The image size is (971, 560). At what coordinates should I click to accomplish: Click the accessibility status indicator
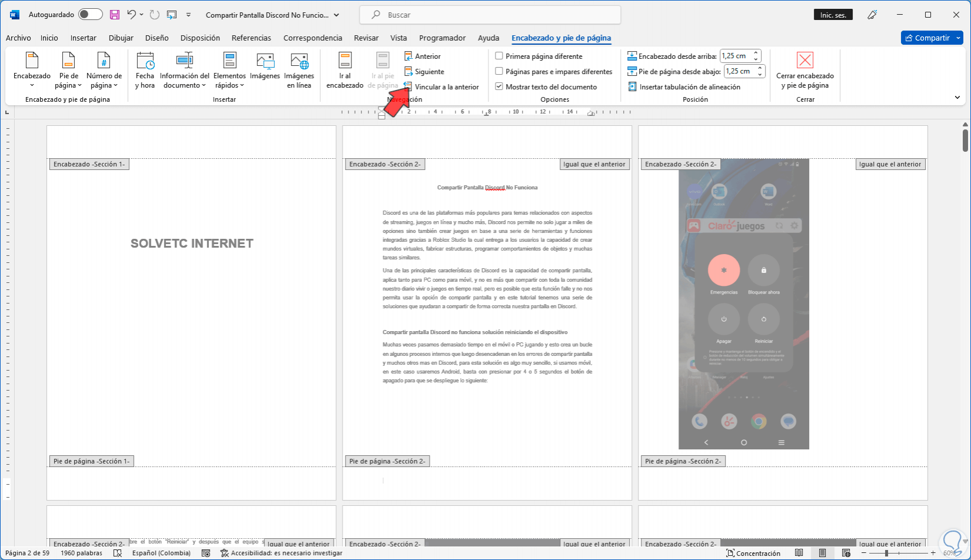[x=281, y=553]
